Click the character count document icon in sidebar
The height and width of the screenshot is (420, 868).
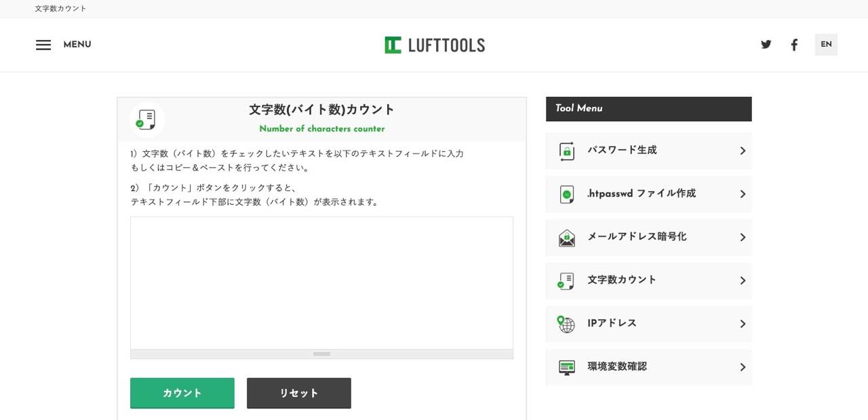tap(566, 280)
